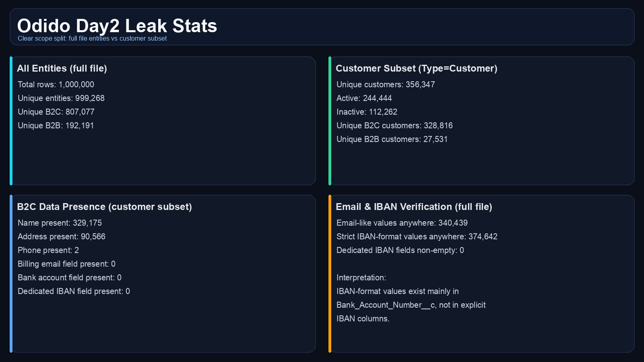Click the orange accent bar of IBAN panel
Image resolution: width=644 pixels, height=362 pixels.
330,274
